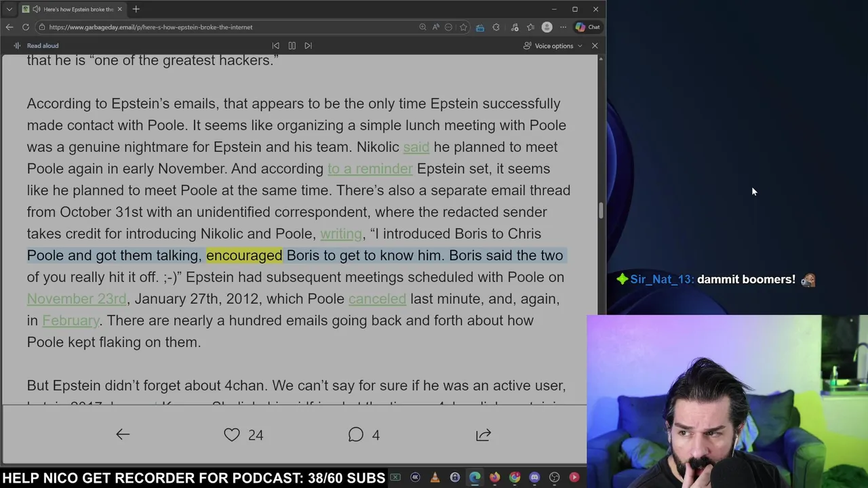The width and height of the screenshot is (868, 488).
Task: Open the media control music note icon
Action: (515, 27)
